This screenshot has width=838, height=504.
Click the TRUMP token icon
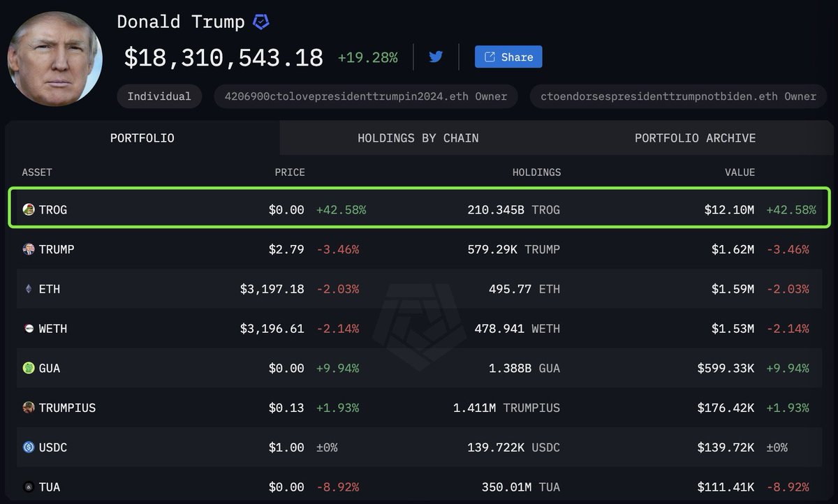point(29,249)
